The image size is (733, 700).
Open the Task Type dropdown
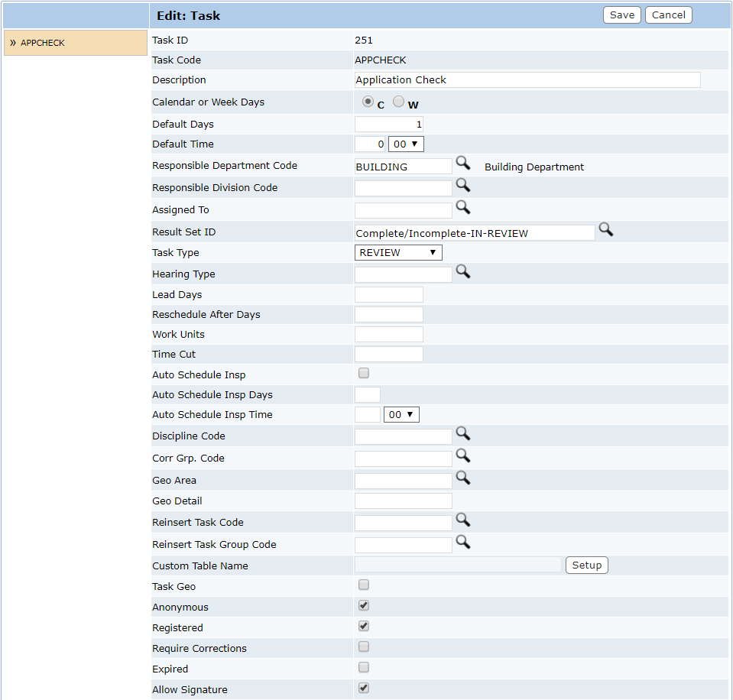pyautogui.click(x=398, y=253)
